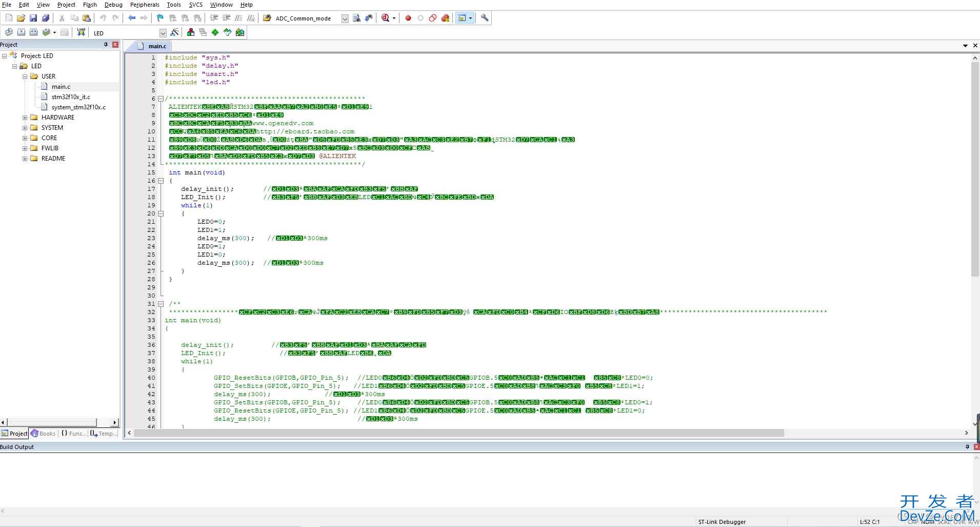980x527 pixels.
Task: Open the Flash menu
Action: coord(90,5)
